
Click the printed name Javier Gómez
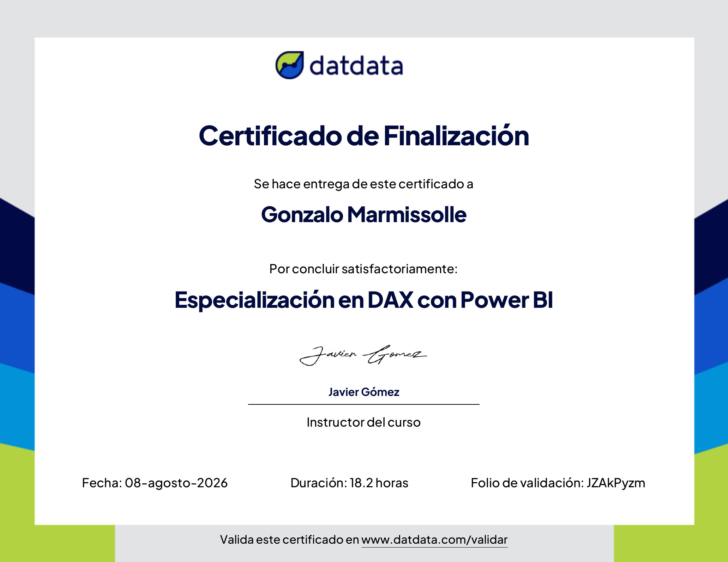(x=364, y=392)
